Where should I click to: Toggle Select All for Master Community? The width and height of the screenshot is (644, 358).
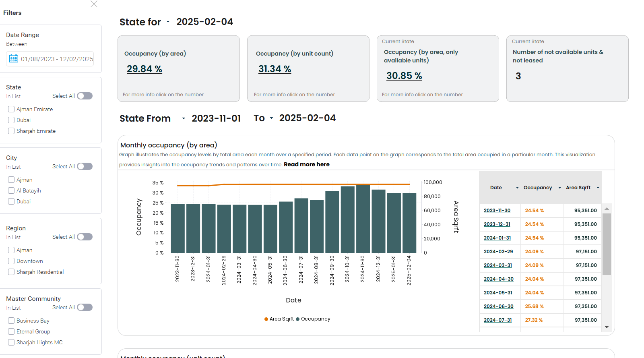coord(85,307)
